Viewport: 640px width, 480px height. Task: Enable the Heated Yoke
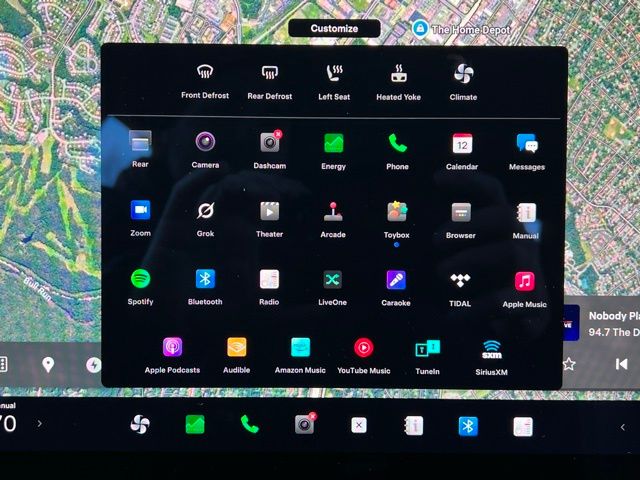pos(398,73)
